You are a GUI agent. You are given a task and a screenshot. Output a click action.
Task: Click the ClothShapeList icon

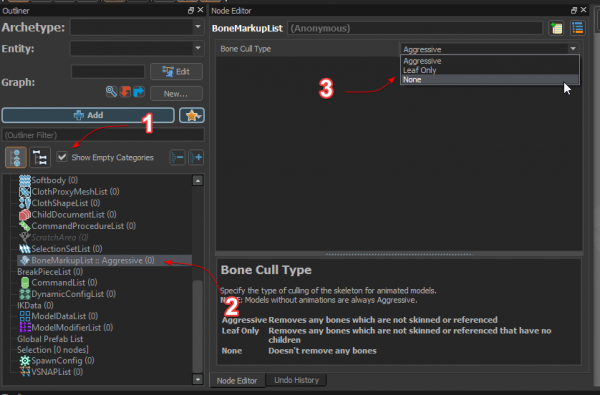[x=25, y=203]
